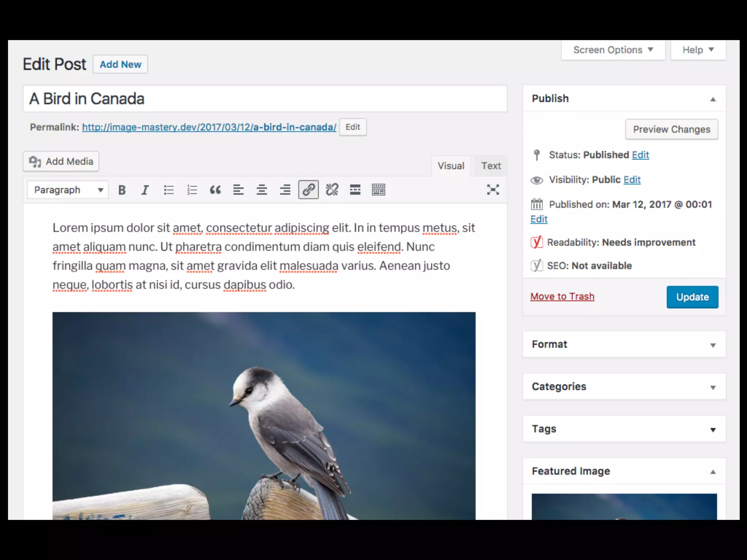Click the post title field
Screen dimensions: 747x560
coord(265,99)
